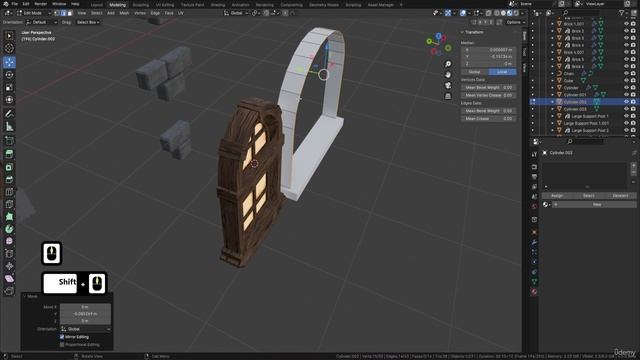Select the Poly Build tool

[x=9, y=217]
